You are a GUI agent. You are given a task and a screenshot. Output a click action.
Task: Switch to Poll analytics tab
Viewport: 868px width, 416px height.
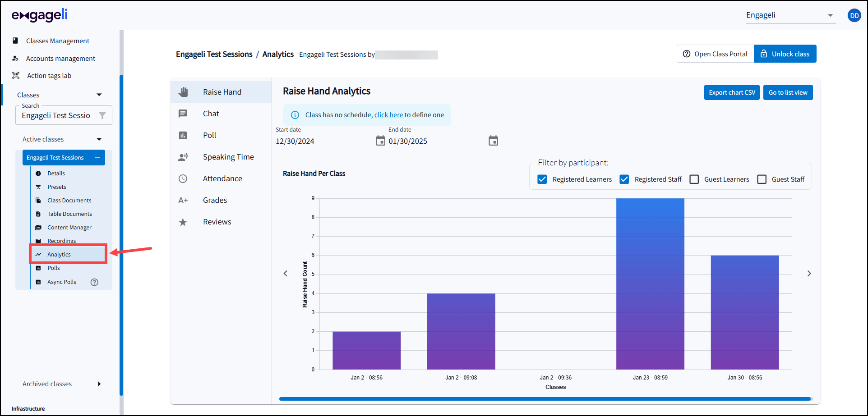pyautogui.click(x=221, y=135)
